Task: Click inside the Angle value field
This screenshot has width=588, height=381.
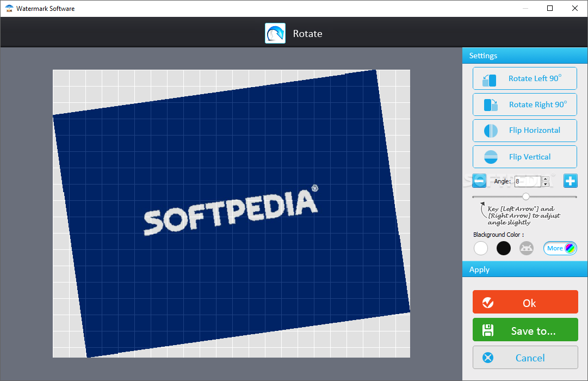Action: coord(528,181)
